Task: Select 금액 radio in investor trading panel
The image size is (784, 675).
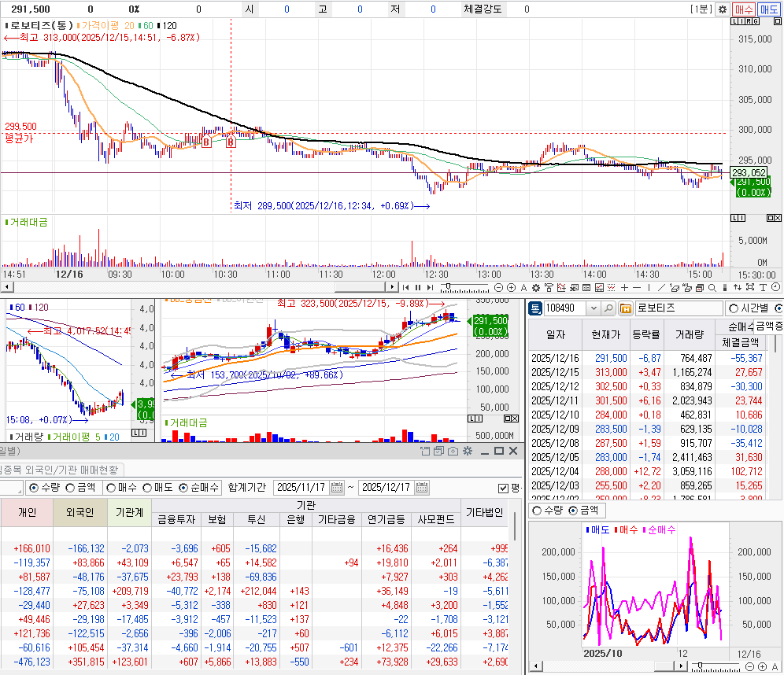Action: (71, 488)
